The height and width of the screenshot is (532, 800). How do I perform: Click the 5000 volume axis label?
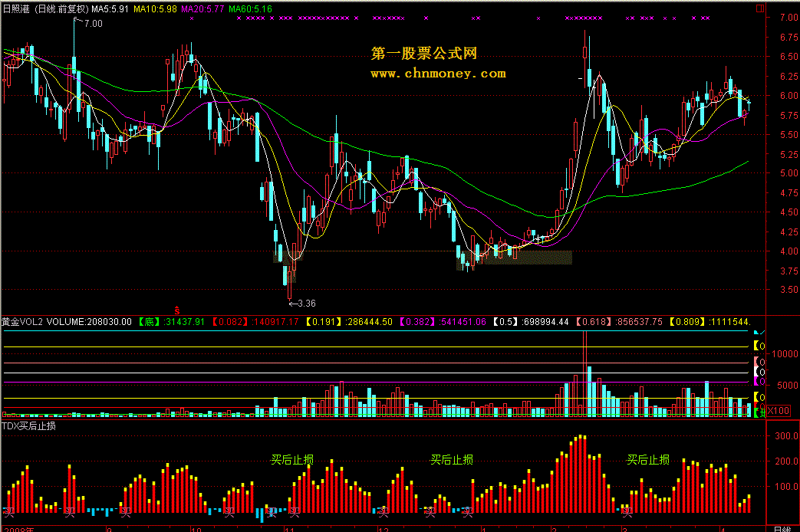click(787, 385)
